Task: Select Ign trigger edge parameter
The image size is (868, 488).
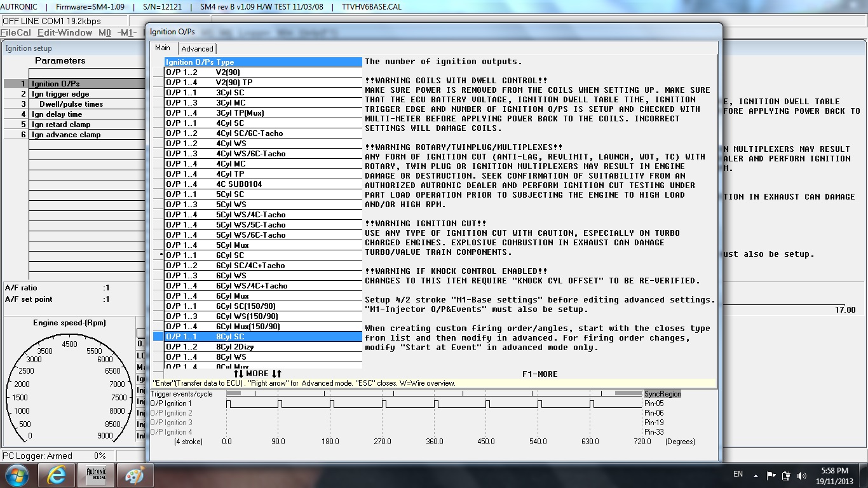Action: pos(74,94)
